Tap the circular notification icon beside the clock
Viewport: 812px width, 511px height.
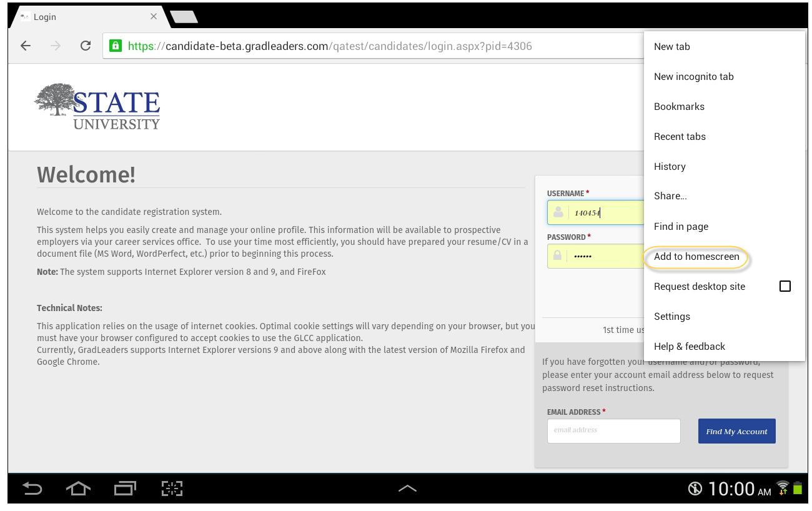(x=695, y=489)
